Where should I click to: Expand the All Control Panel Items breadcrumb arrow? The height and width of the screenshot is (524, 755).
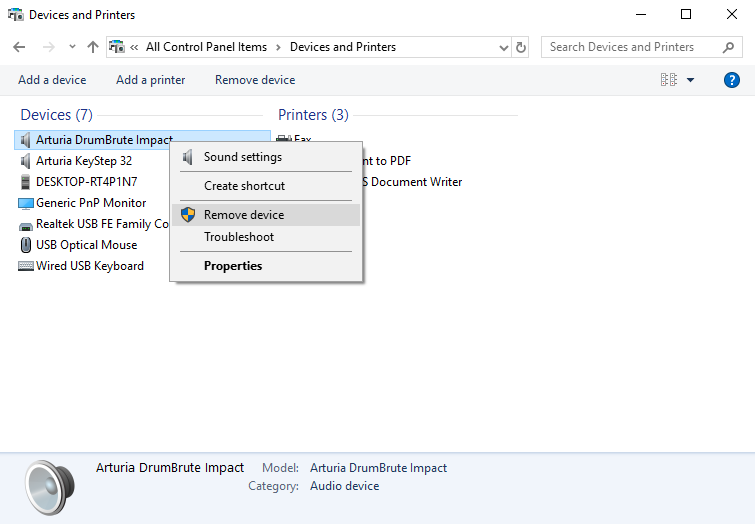click(278, 47)
